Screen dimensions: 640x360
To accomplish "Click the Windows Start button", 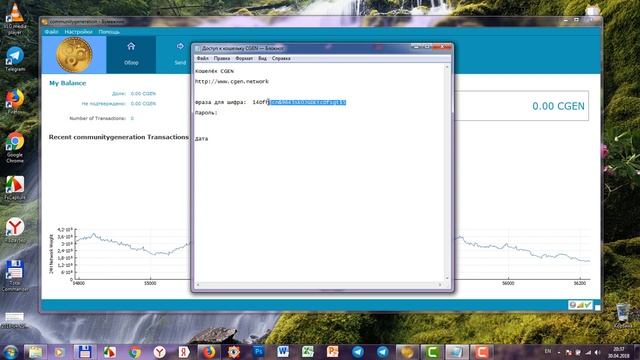I will [x=10, y=352].
